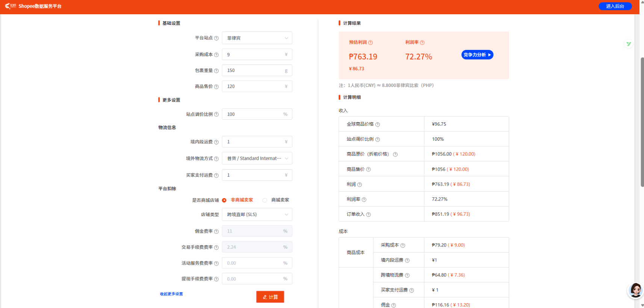This screenshot has height=308, width=644.
Task: Click the Shopee数据服务平台 logo
Action: click(x=33, y=6)
